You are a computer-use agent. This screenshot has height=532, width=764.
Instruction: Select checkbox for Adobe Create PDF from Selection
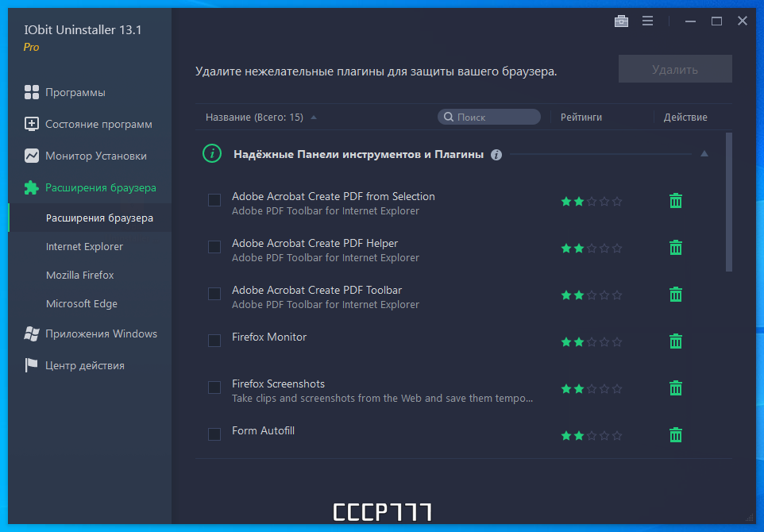(214, 200)
